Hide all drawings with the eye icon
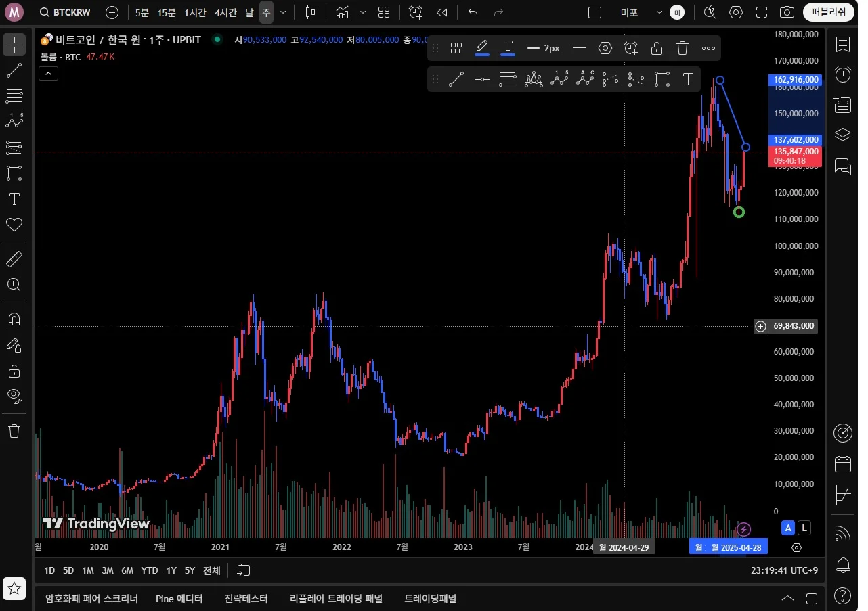The image size is (868, 611). click(14, 397)
